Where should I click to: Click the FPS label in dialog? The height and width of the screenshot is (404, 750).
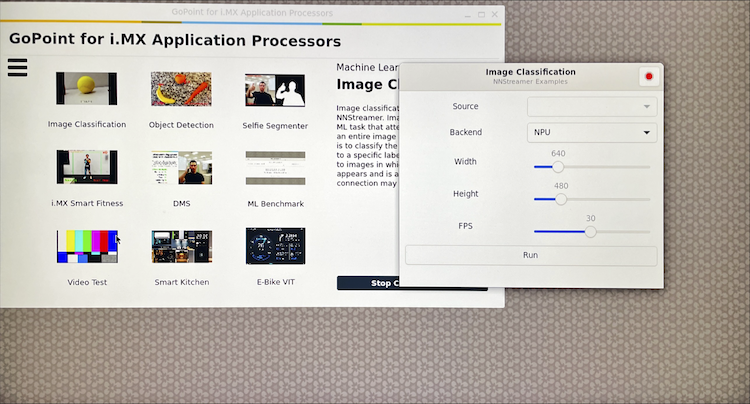pos(465,226)
